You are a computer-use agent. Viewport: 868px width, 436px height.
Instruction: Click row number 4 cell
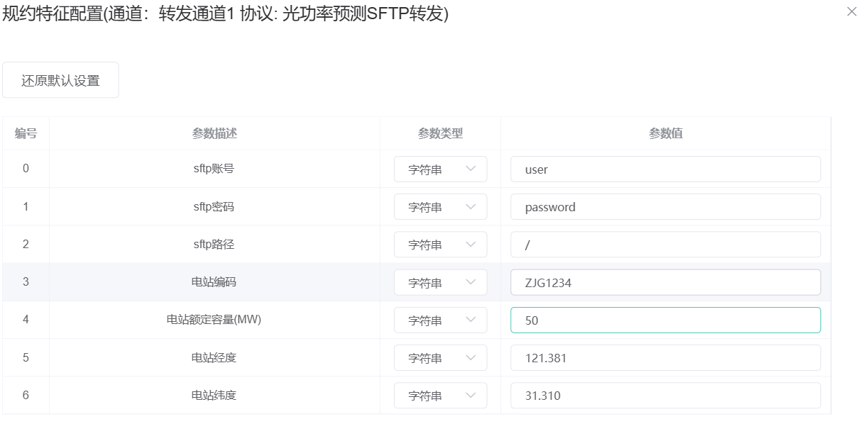[26, 320]
